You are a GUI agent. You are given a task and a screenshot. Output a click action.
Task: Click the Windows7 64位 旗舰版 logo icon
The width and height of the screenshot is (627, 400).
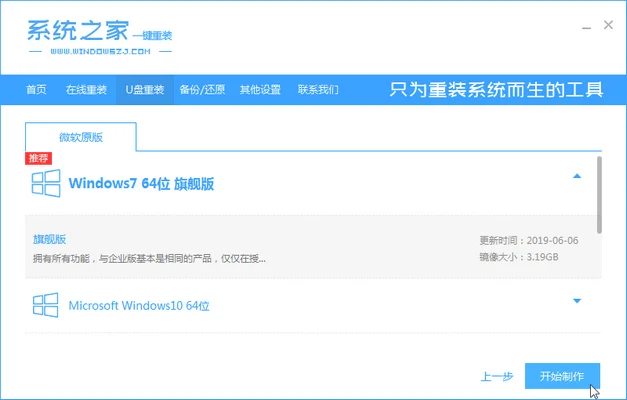(x=46, y=183)
